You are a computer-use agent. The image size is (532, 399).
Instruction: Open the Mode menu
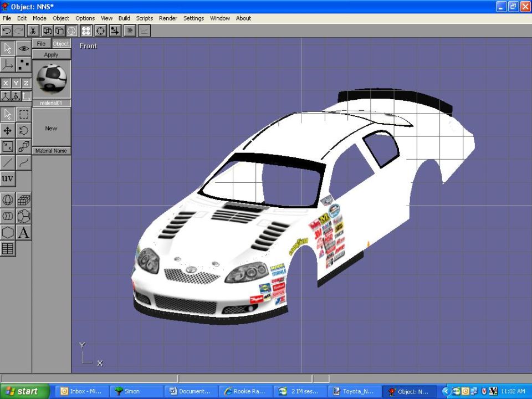39,18
